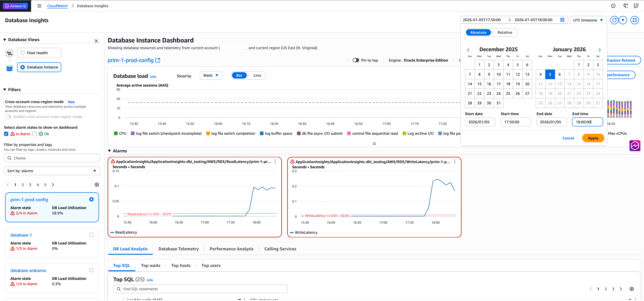644x301 pixels.
Task: Select Database Instance radio button
Action: (x=22, y=67)
